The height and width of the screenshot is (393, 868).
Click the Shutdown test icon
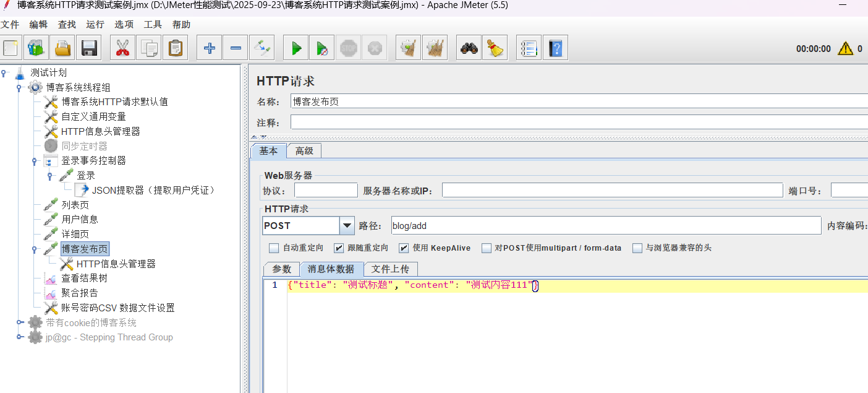pos(375,48)
